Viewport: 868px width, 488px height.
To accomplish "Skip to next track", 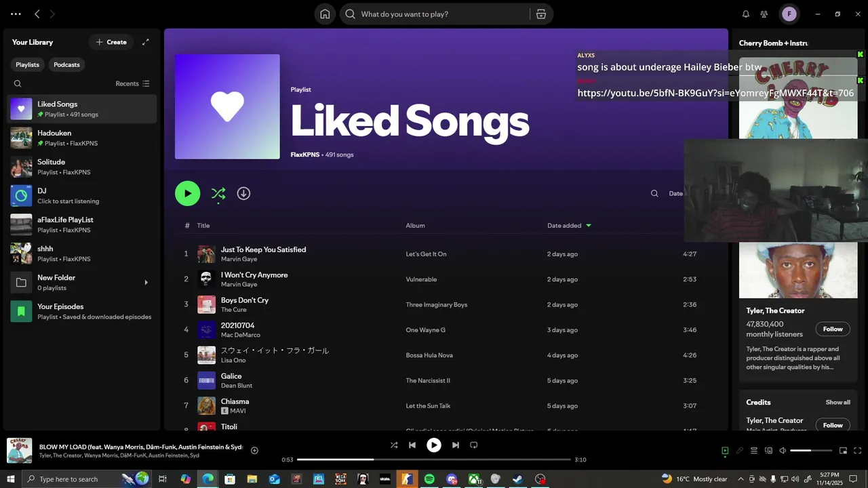I will [x=456, y=445].
